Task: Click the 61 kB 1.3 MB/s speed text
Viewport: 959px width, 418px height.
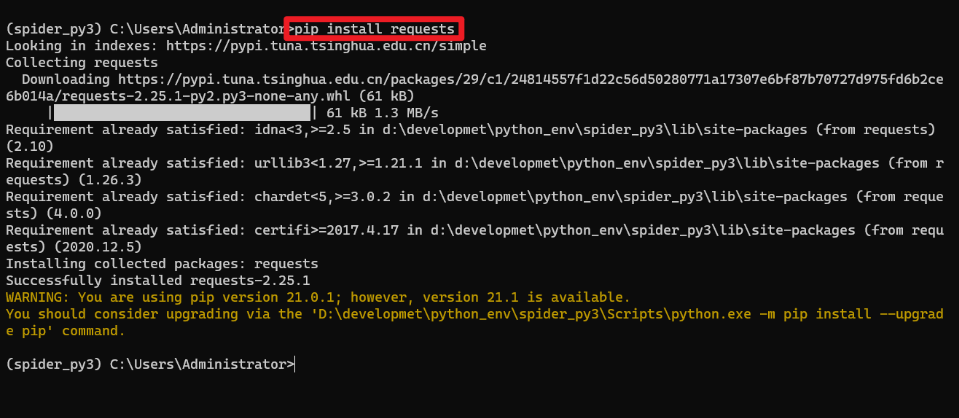Action: point(382,113)
